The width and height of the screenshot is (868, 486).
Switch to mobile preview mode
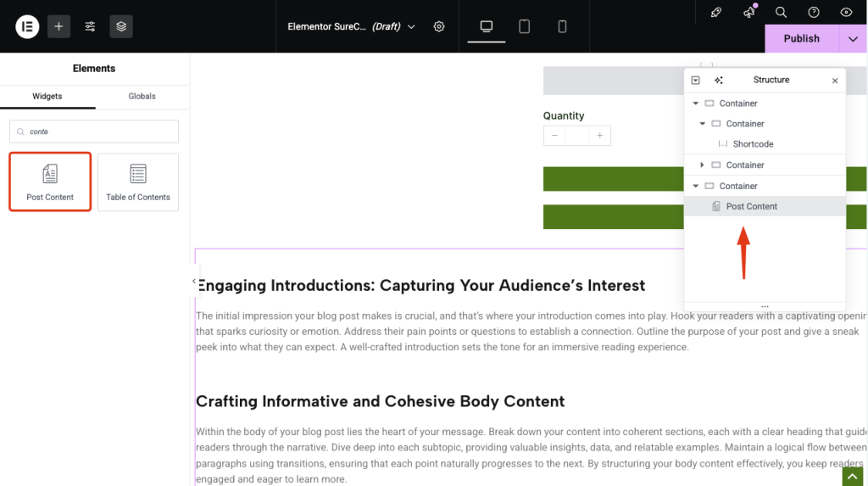click(x=562, y=26)
